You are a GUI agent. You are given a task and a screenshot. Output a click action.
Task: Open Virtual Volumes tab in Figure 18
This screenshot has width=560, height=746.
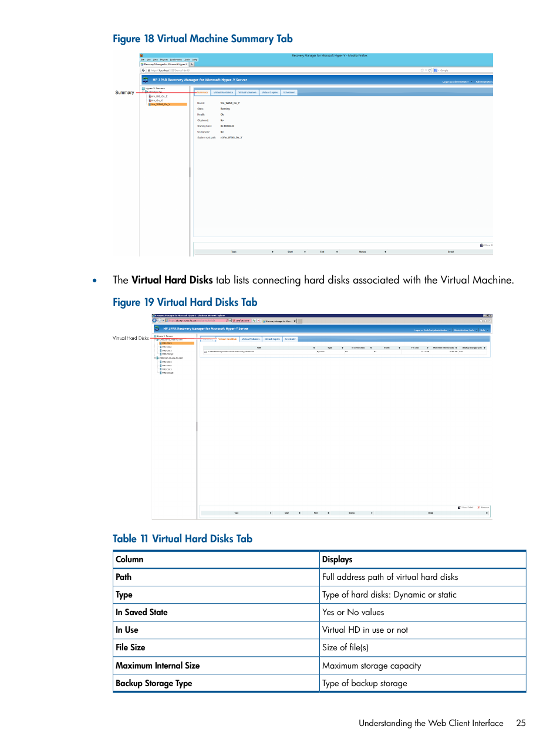(x=247, y=93)
